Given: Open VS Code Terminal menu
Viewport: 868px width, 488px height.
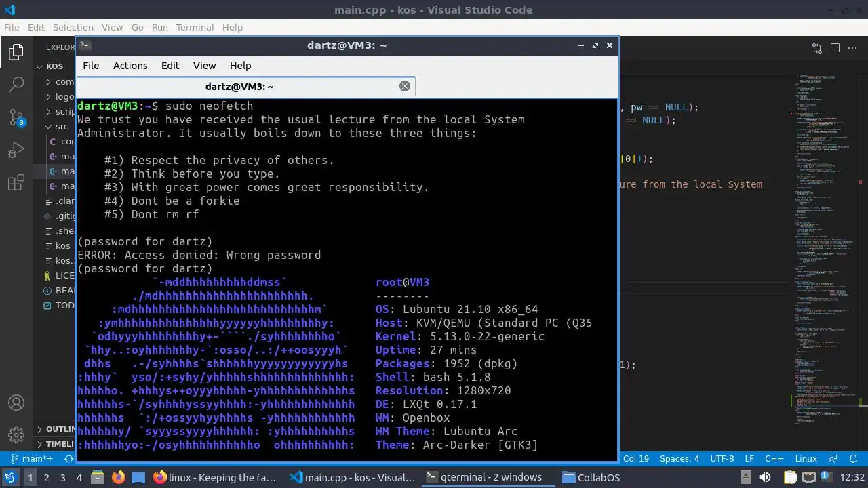Looking at the screenshot, I should [x=195, y=27].
